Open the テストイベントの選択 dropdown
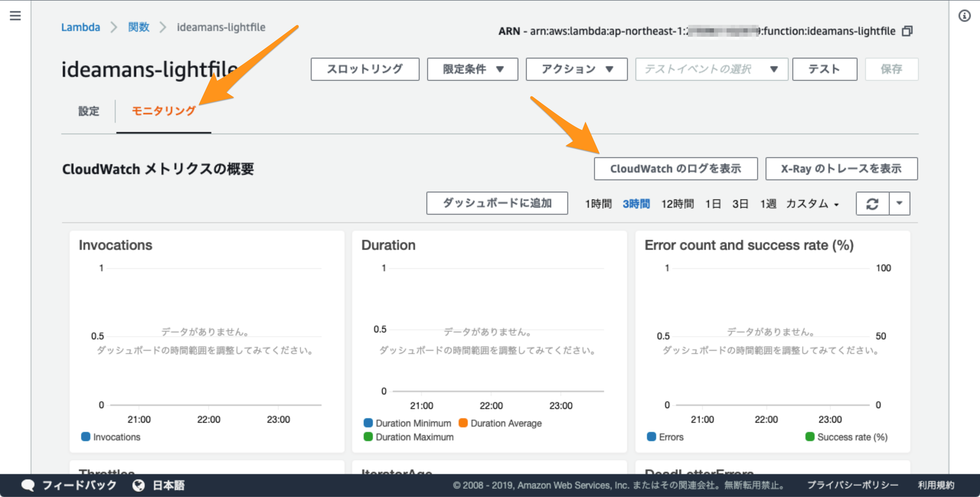This screenshot has height=497, width=980. point(712,69)
